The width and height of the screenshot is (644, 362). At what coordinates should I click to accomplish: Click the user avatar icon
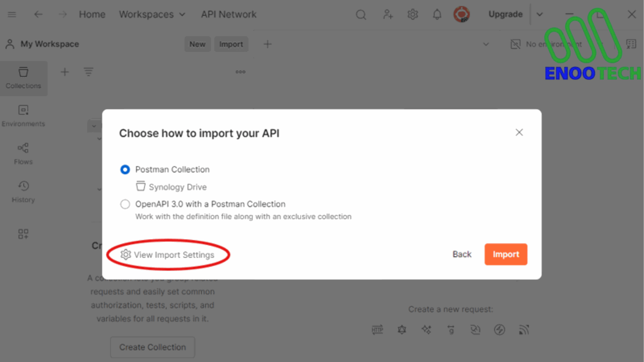point(462,14)
